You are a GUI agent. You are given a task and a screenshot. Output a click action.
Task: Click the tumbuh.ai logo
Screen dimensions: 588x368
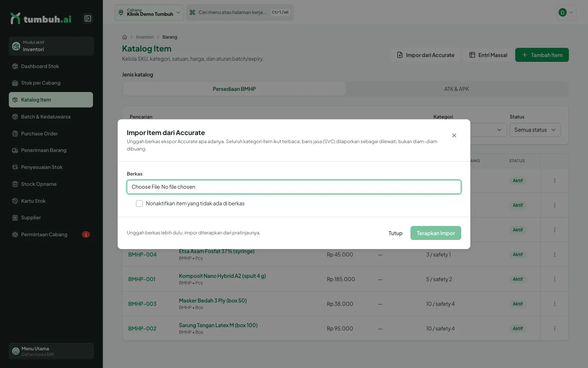(x=41, y=18)
